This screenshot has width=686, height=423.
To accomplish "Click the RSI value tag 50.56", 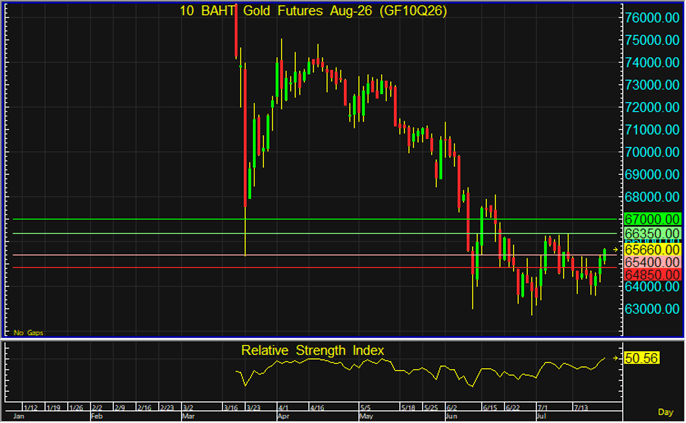I will [641, 358].
